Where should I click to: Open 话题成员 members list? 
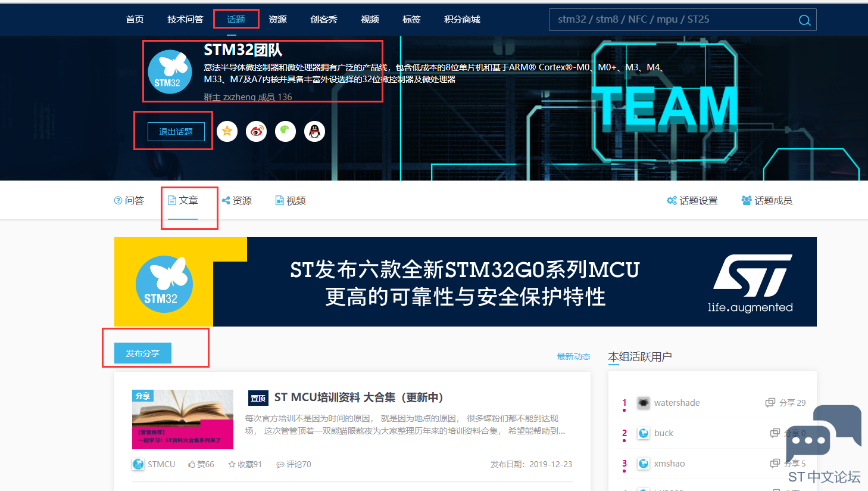pos(767,201)
